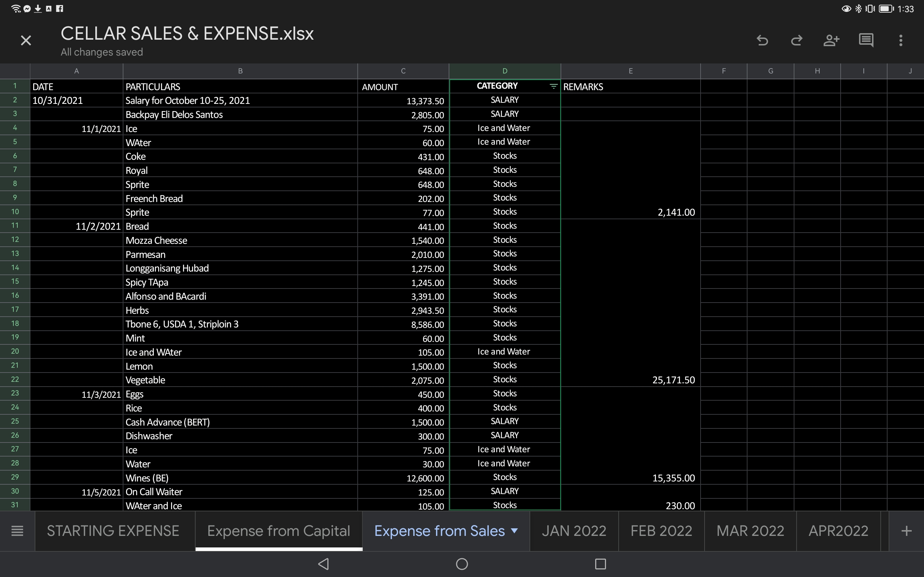Select column D header
Screen dimensions: 924x577
tap(504, 71)
